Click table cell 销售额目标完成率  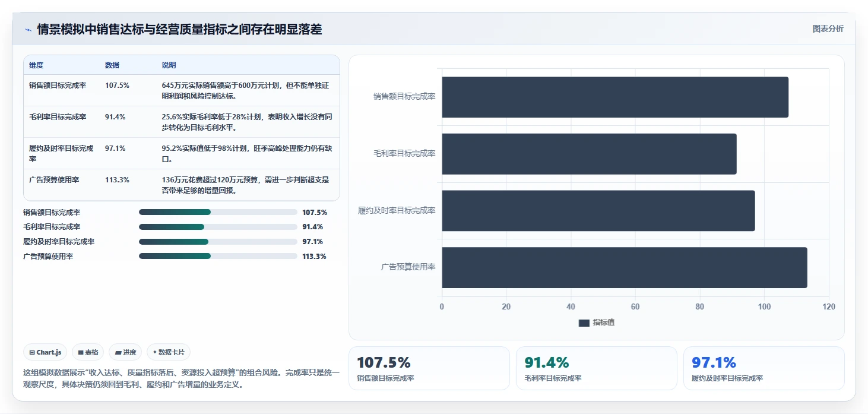(58, 86)
